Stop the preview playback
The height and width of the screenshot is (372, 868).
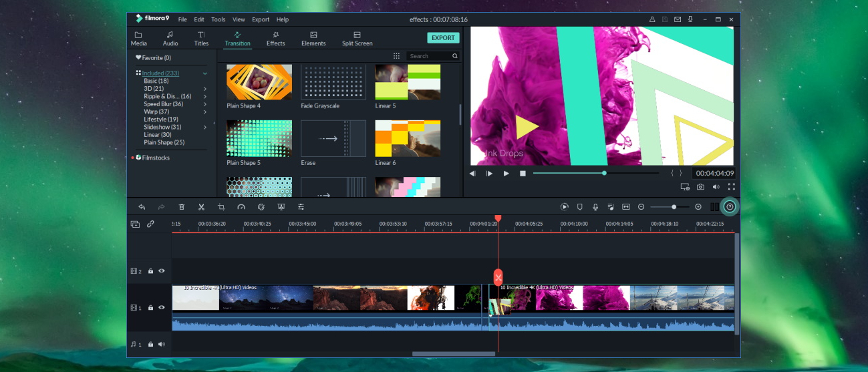pos(523,174)
